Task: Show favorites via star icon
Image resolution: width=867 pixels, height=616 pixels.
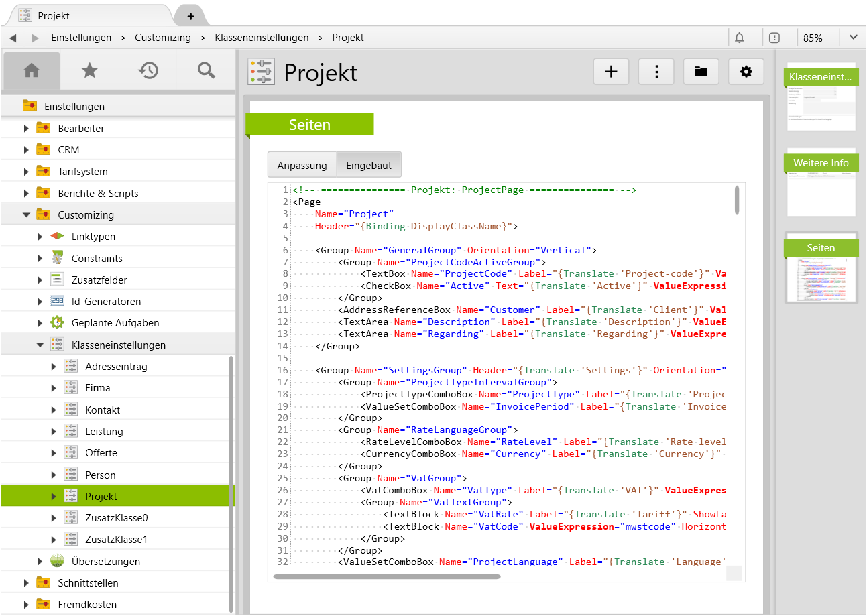Action: pos(89,71)
